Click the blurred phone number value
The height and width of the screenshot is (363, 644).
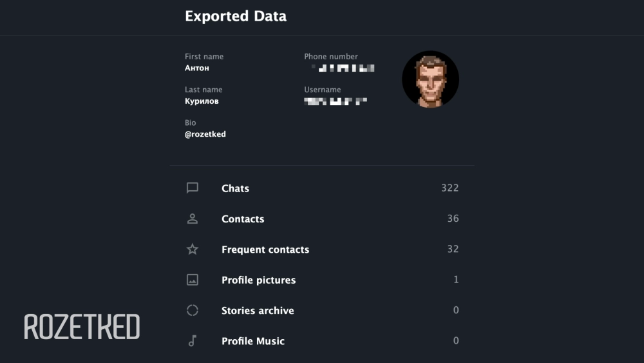tap(342, 68)
